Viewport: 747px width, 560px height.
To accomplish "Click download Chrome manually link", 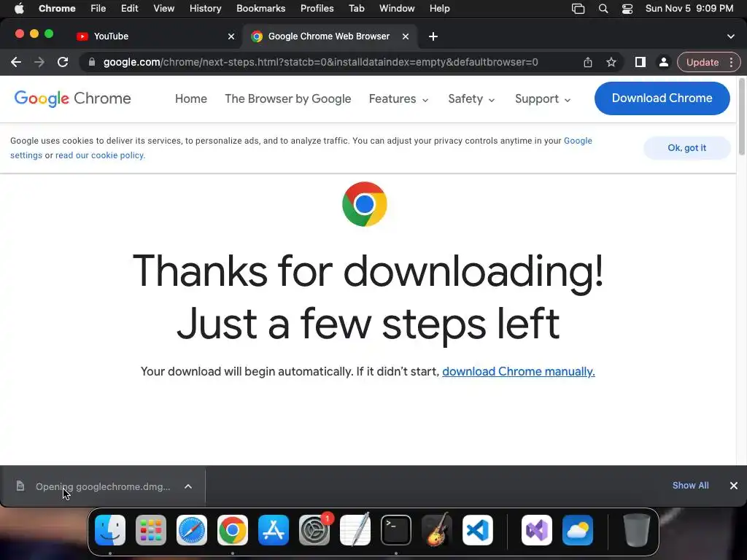I will pyautogui.click(x=519, y=371).
